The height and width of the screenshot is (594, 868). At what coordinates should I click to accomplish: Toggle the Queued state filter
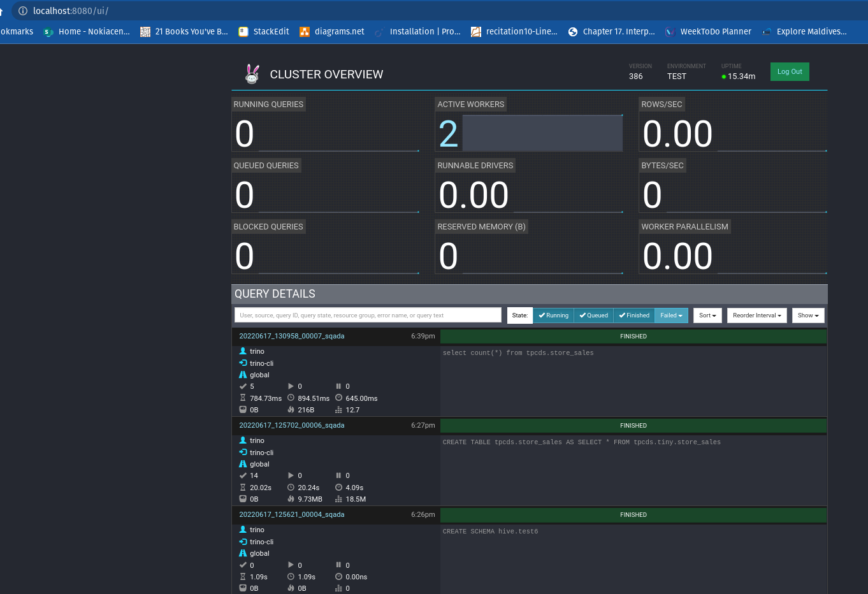click(594, 315)
